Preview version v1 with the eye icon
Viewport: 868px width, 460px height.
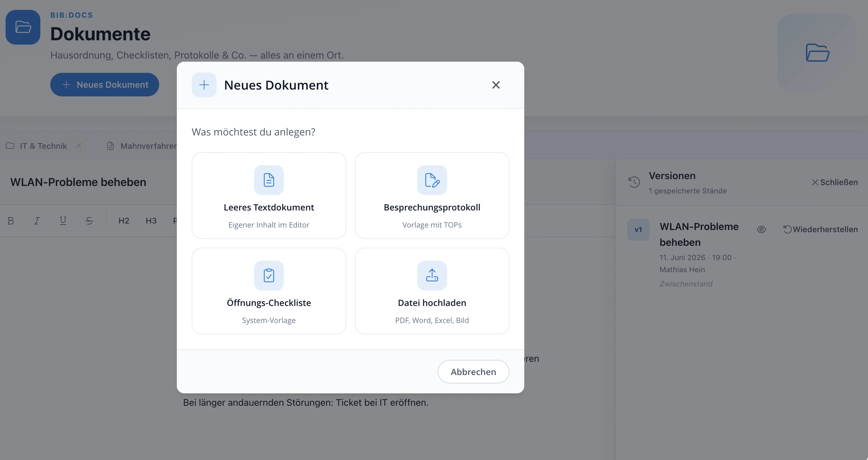[x=761, y=229]
